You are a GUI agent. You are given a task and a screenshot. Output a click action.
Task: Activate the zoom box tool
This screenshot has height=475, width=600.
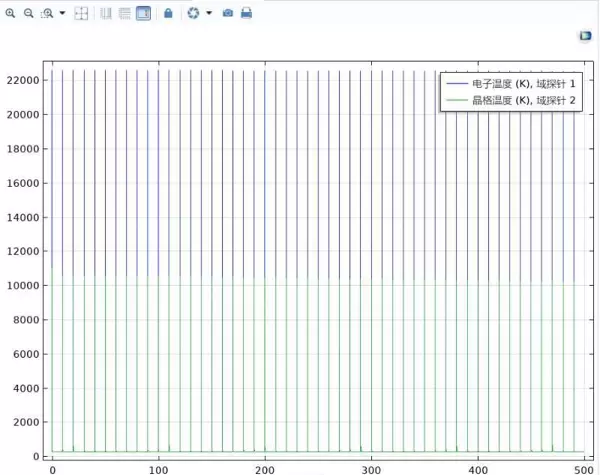click(46, 14)
